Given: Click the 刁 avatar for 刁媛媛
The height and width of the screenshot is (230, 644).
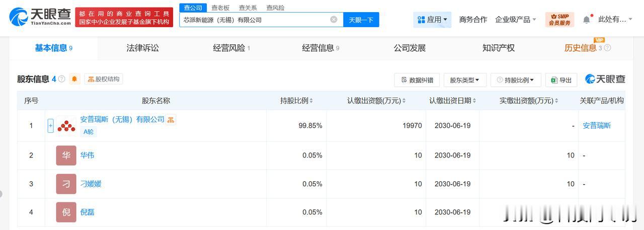Looking at the screenshot, I should point(66,184).
